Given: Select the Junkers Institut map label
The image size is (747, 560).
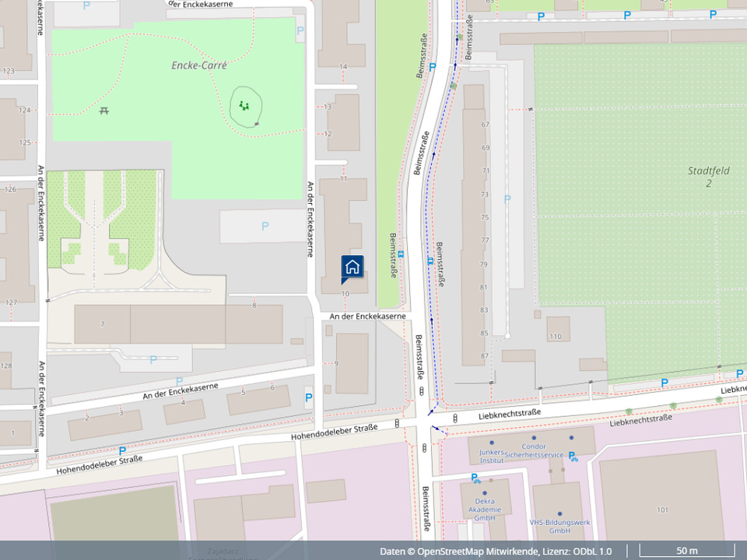Looking at the screenshot, I should click(x=491, y=456).
